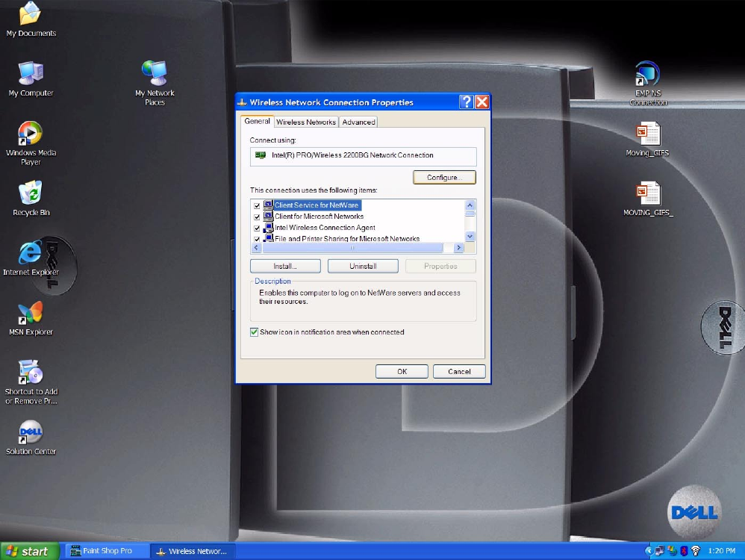Click horizontal scroll left arrow

coord(257,248)
